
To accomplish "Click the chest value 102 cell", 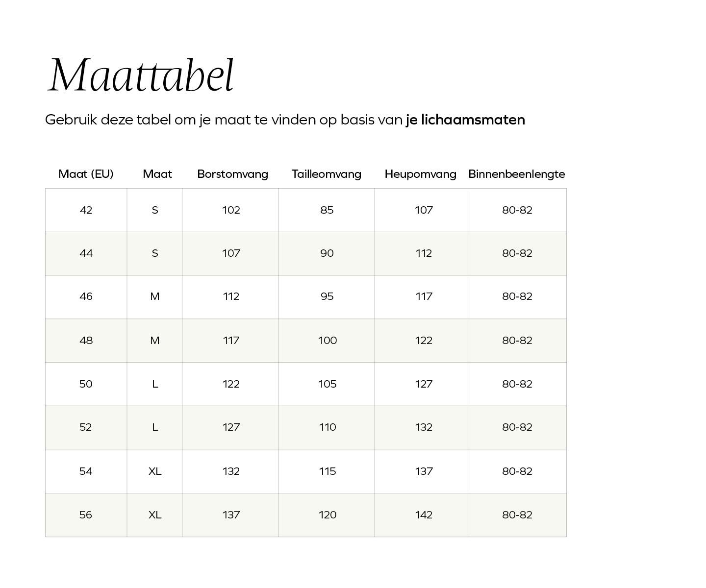I will point(231,210).
